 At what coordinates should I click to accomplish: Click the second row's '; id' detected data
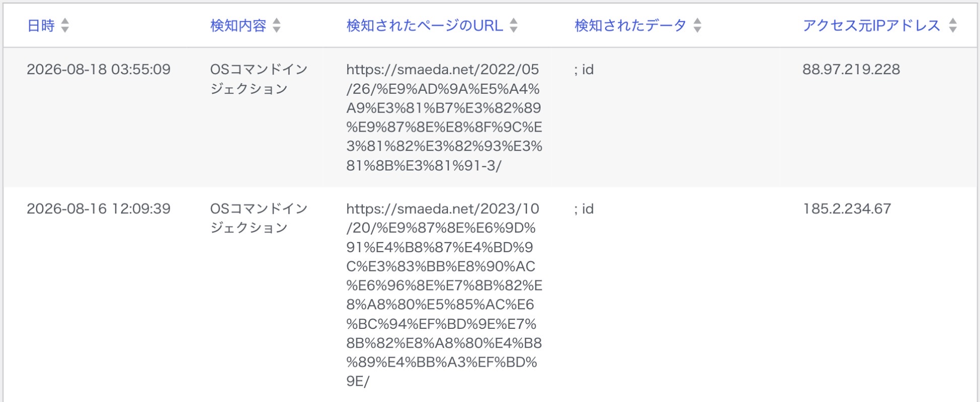coord(584,208)
